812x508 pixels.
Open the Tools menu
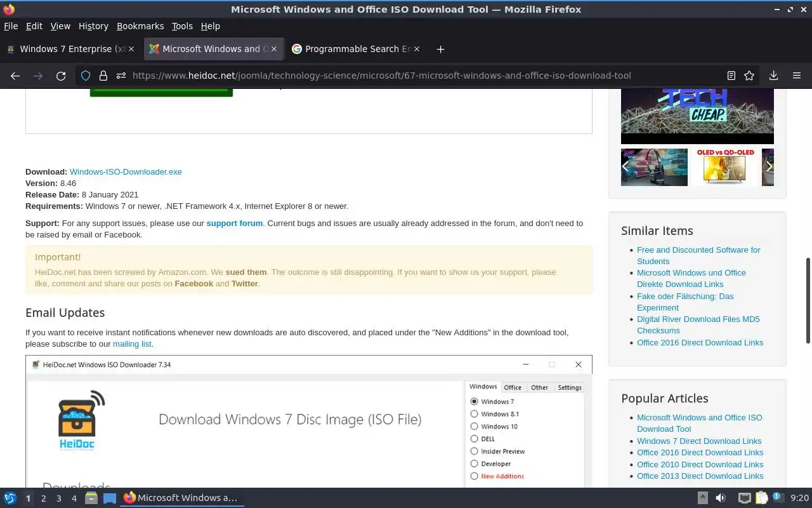click(182, 26)
